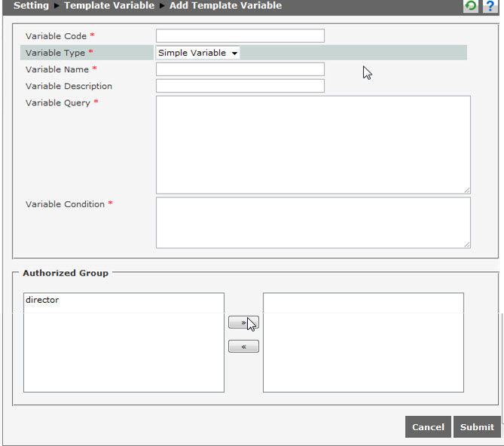
Task: Focus the Variable Condition text area
Action: (x=313, y=222)
